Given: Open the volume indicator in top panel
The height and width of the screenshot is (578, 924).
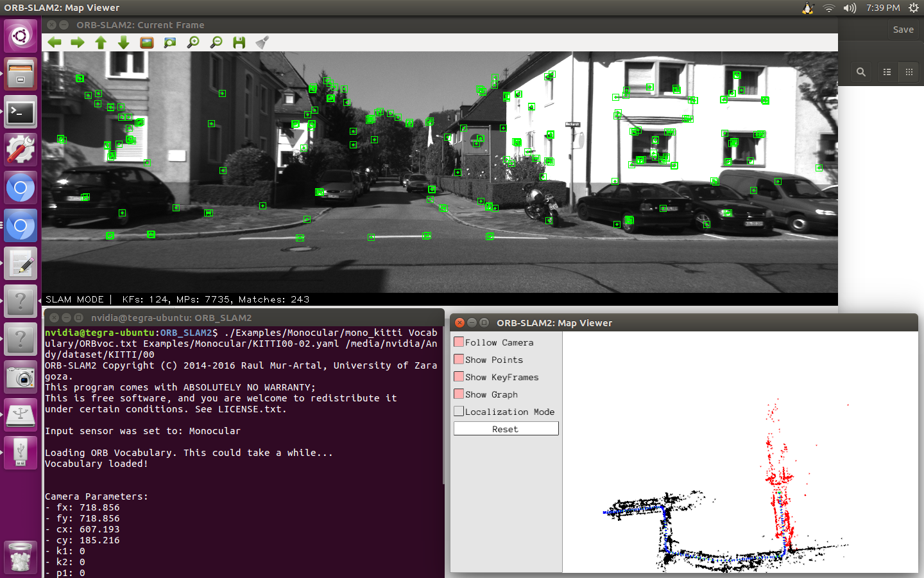Looking at the screenshot, I should coord(850,8).
